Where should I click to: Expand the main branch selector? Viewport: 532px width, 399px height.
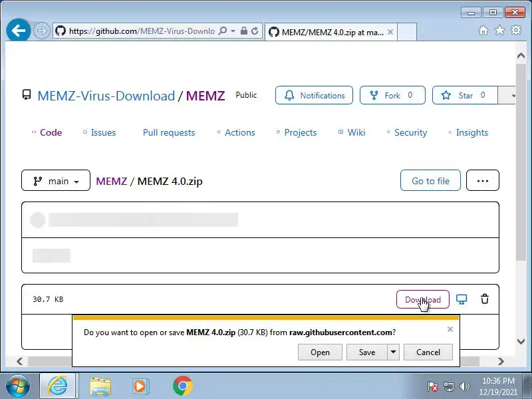pyautogui.click(x=56, y=180)
